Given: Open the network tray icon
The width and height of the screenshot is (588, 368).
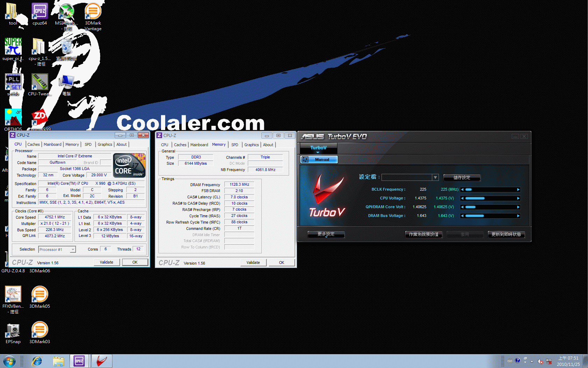Looking at the screenshot, I should pos(548,361).
